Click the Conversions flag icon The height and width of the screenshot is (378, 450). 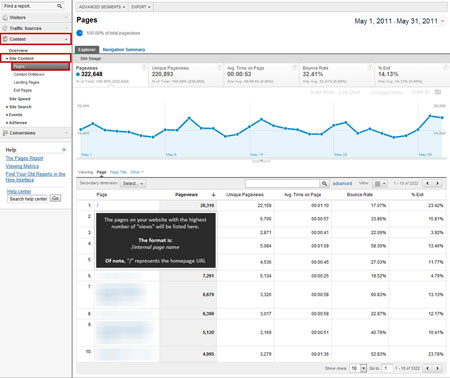[x=5, y=133]
